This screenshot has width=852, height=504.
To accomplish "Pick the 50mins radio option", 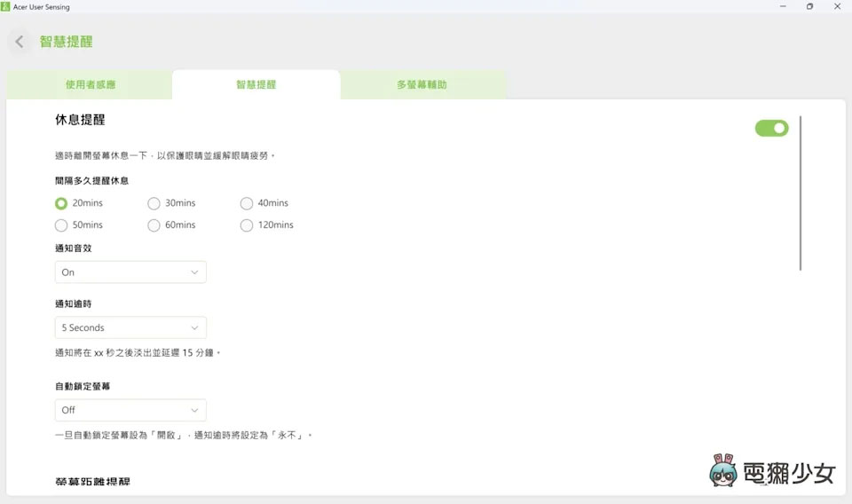I will [61, 225].
